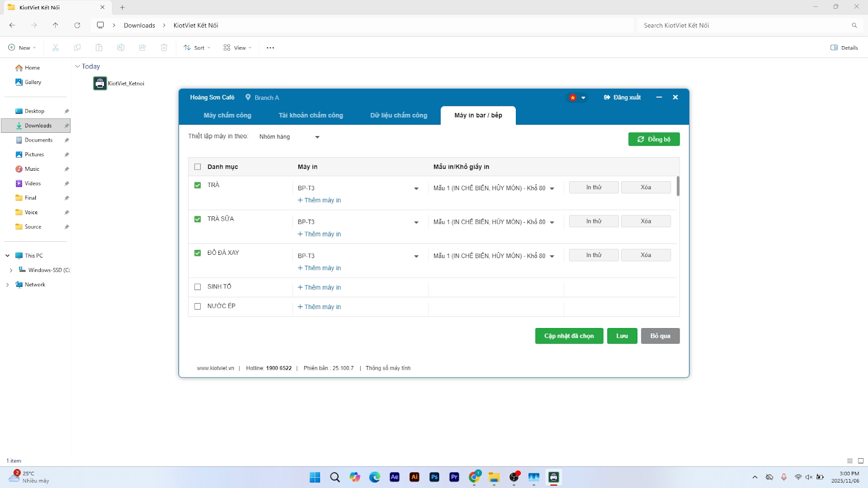Screen dimensions: 868x488
Task: Open BP-T3 printer dropdown for TRÀ row
Action: (x=359, y=188)
